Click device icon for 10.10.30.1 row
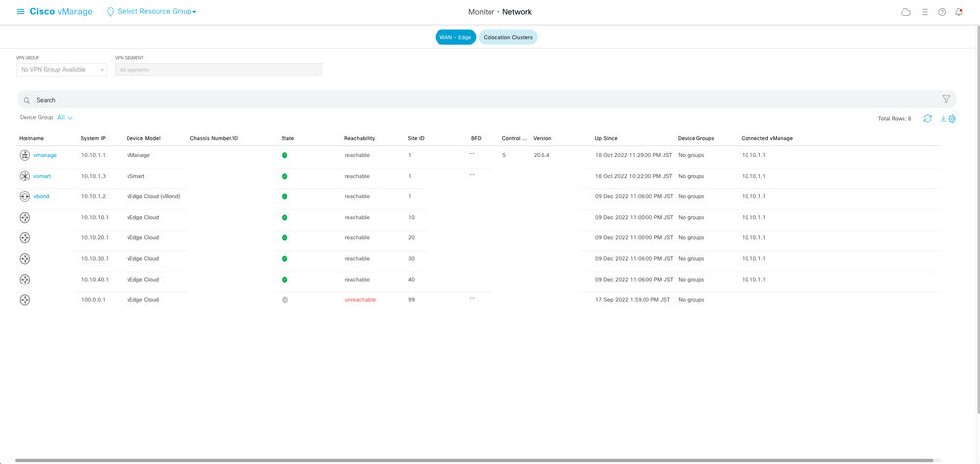980x464 pixels. point(25,258)
